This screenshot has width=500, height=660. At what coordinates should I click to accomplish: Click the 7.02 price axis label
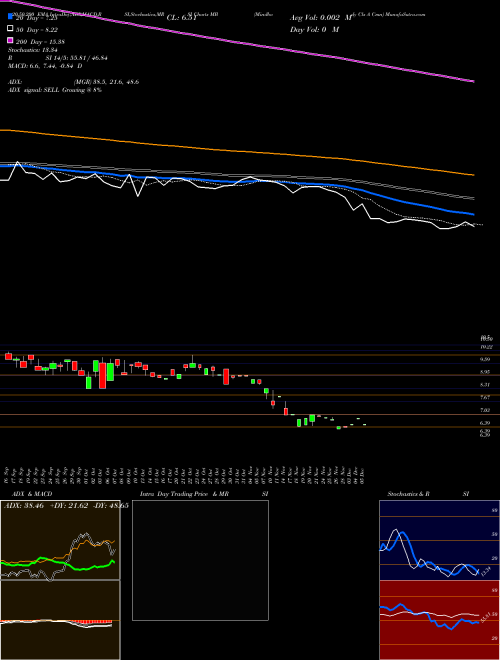(x=485, y=410)
